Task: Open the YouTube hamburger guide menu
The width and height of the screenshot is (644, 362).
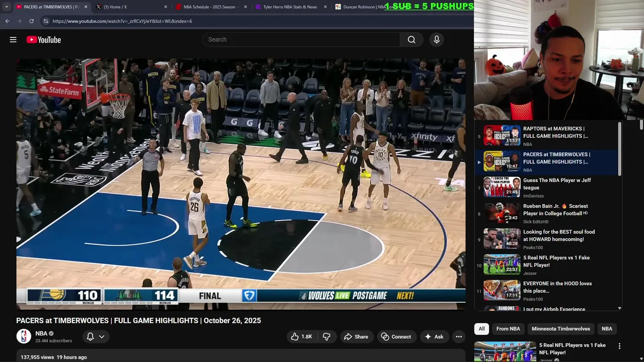Action: (x=13, y=40)
